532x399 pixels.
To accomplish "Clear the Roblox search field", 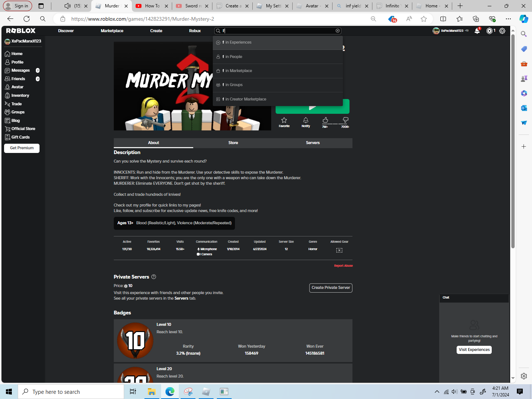I will tap(338, 31).
